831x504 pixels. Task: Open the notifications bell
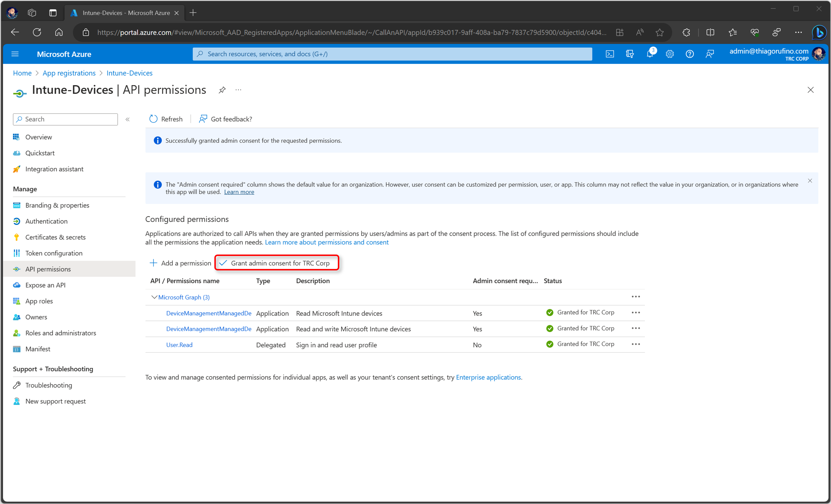(x=650, y=54)
